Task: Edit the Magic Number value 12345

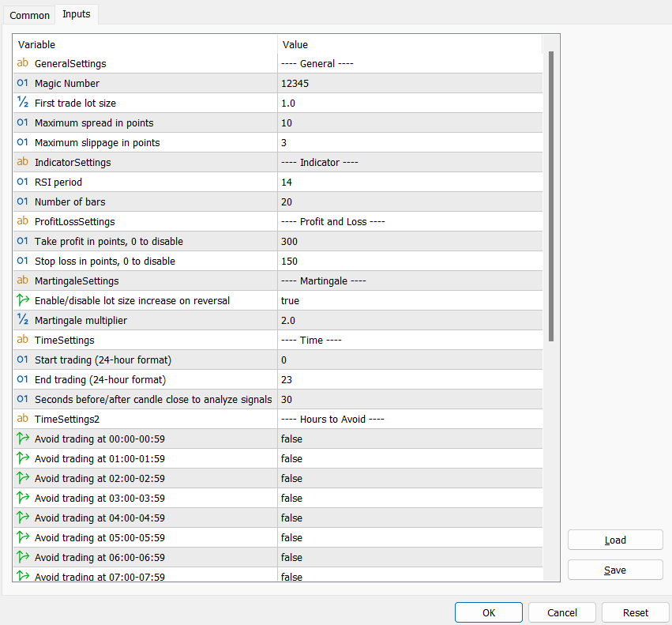Action: click(x=410, y=83)
